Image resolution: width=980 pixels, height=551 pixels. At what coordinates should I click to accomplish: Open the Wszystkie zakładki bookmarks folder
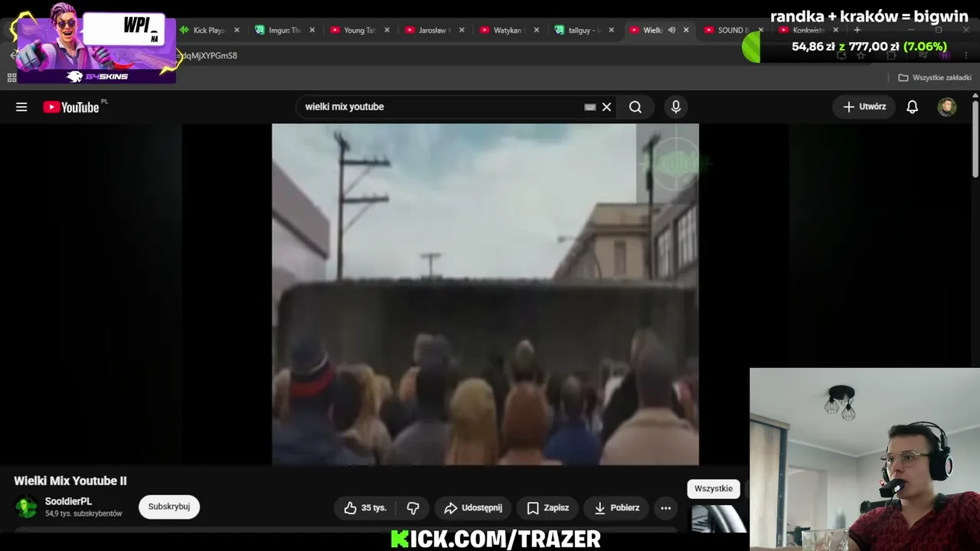click(935, 77)
